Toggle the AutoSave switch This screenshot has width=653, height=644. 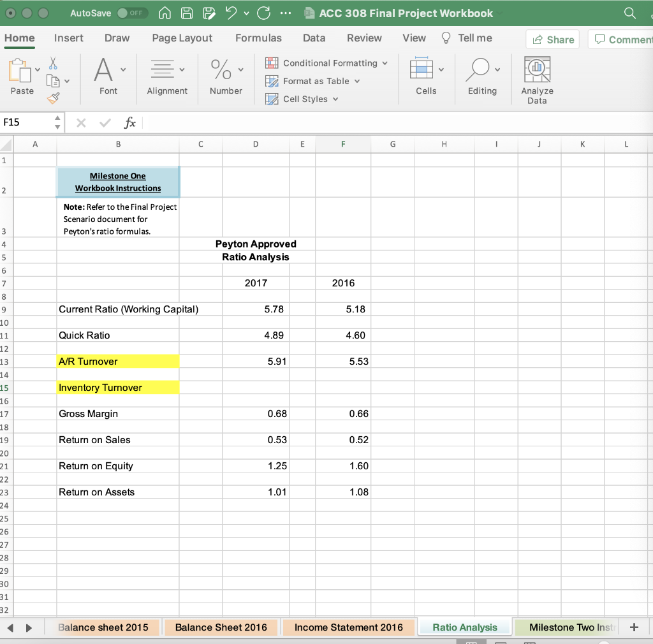(132, 13)
